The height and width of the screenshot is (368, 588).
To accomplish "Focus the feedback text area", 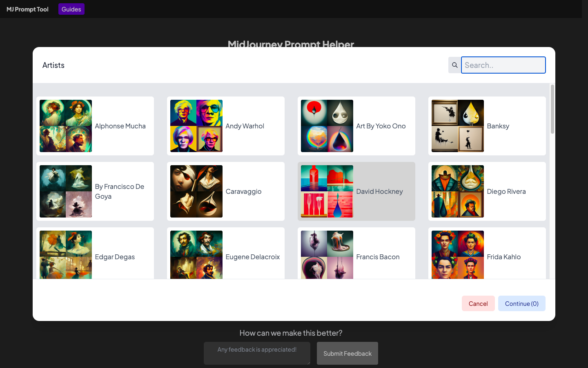I will click(257, 353).
